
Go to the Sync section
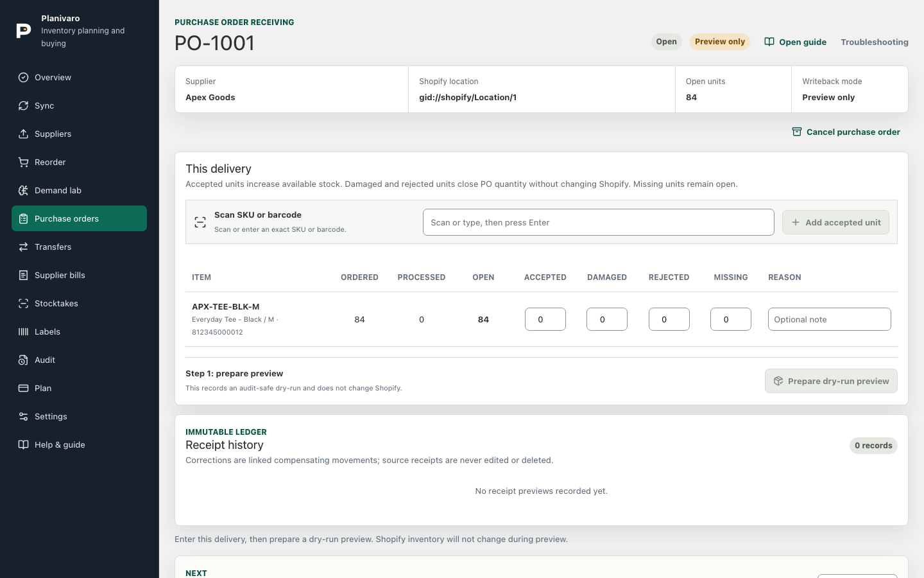(x=79, y=105)
